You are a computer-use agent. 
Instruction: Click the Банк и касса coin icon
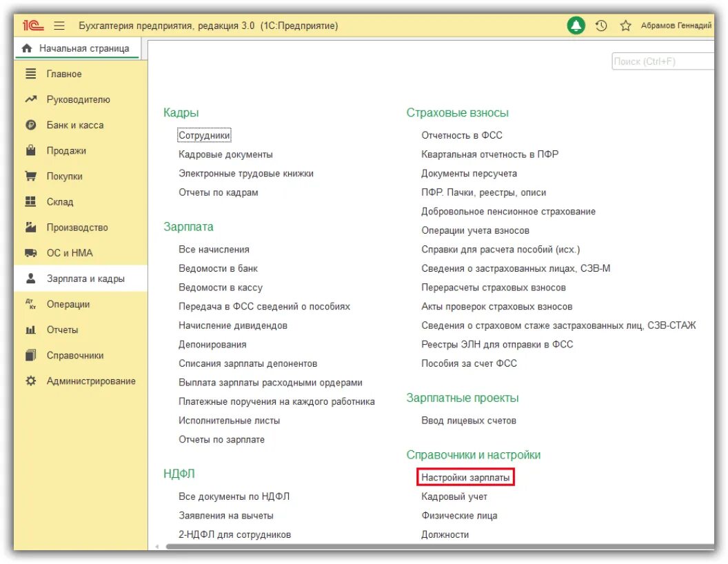[x=30, y=125]
